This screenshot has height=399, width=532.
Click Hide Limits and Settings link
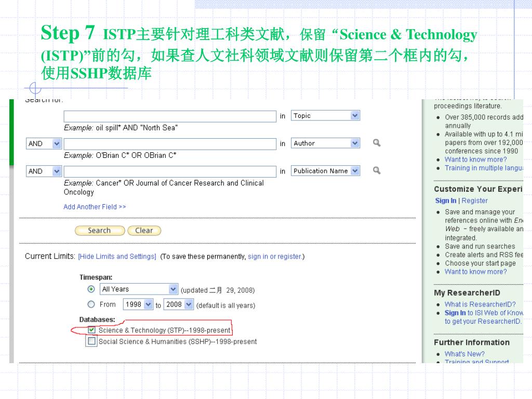(117, 256)
